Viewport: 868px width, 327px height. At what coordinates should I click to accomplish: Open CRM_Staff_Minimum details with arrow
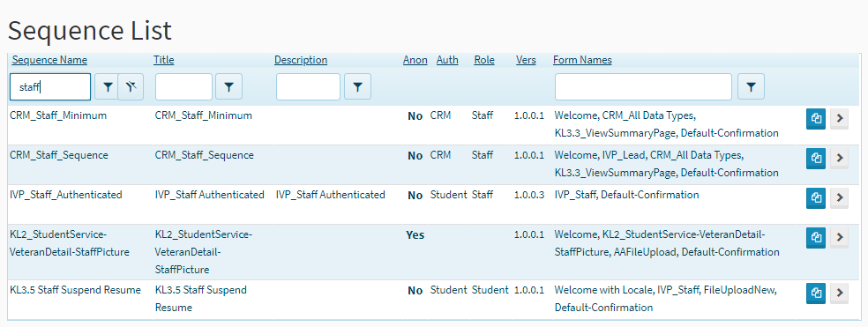coord(839,119)
